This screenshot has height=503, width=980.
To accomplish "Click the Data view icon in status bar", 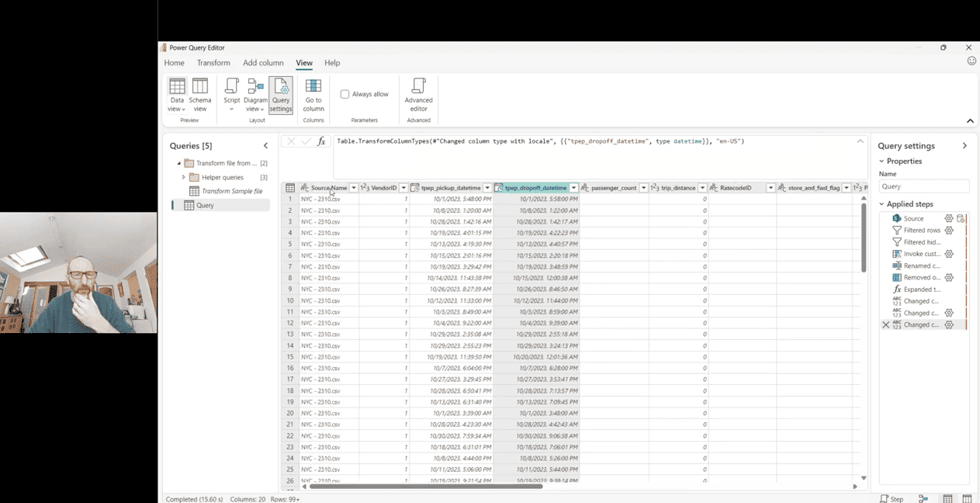I will click(x=947, y=498).
